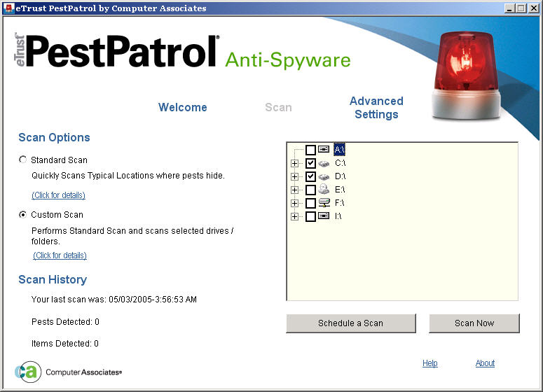Open the Welcome tab
Viewport: 543px width, 392px height.
(182, 107)
